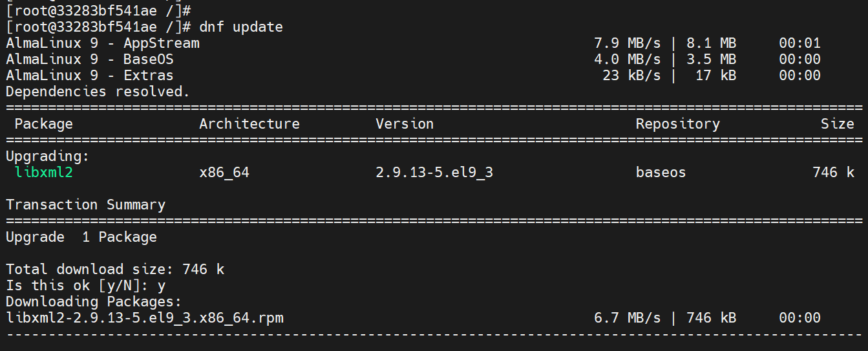
Task: Click the AlmaLinux 9 - Extras entry
Action: click(x=90, y=76)
